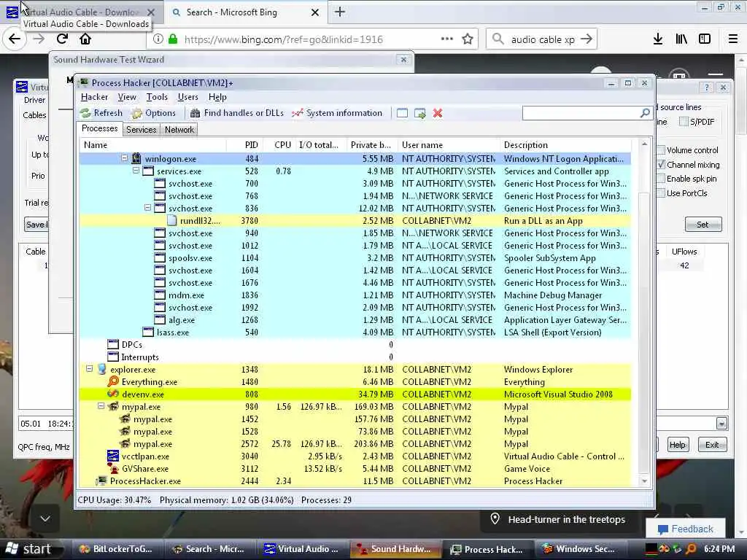Open the browser hamburger menu
Viewport: 747px width, 560px height.
pos(733,39)
